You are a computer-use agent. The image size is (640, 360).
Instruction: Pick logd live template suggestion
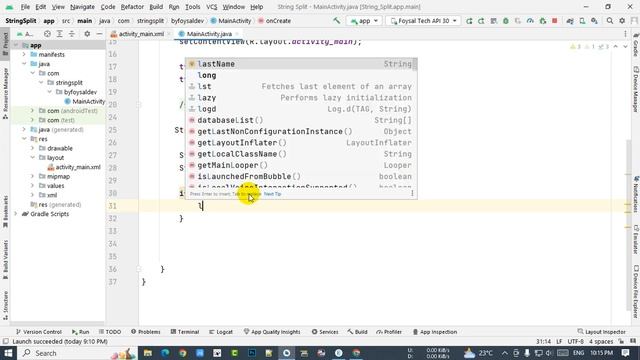[x=301, y=109]
